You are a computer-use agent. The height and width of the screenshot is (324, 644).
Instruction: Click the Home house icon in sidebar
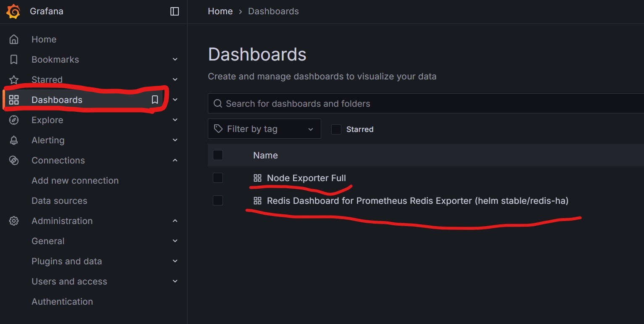pyautogui.click(x=14, y=40)
